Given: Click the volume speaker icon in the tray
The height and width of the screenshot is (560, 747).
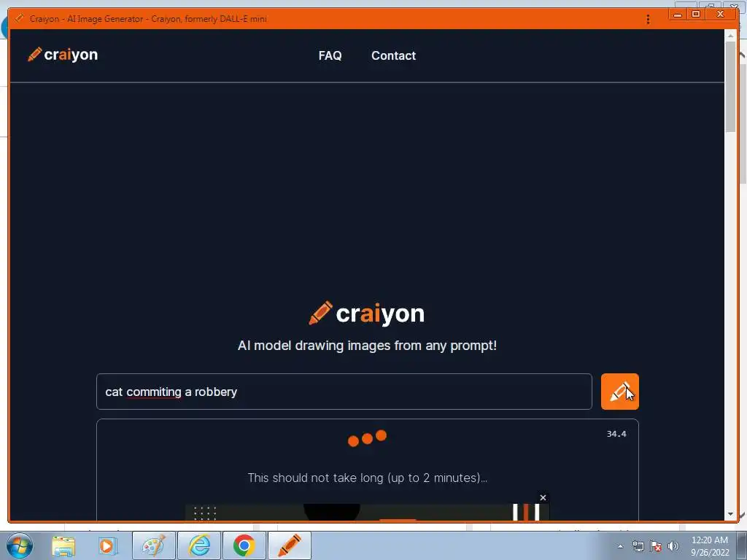Looking at the screenshot, I should click(673, 546).
